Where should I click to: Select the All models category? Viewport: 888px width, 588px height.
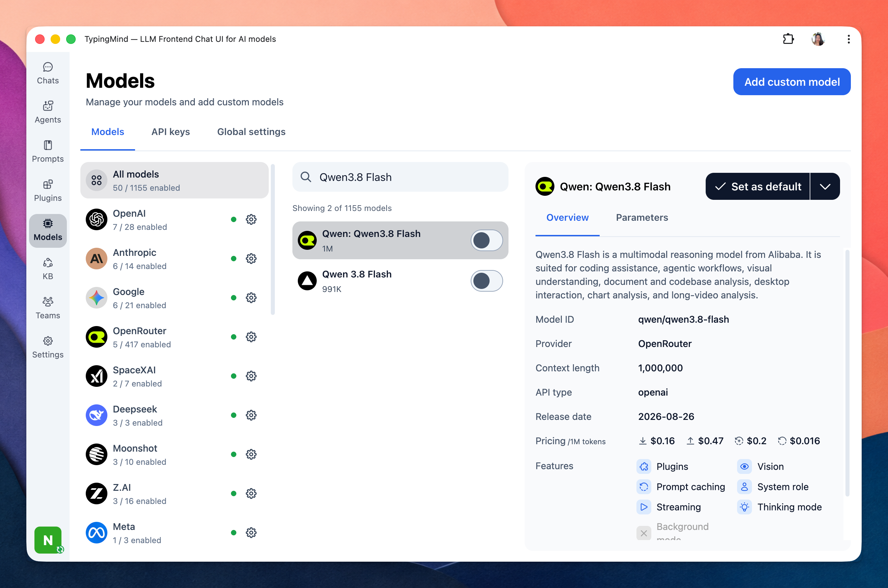174,180
